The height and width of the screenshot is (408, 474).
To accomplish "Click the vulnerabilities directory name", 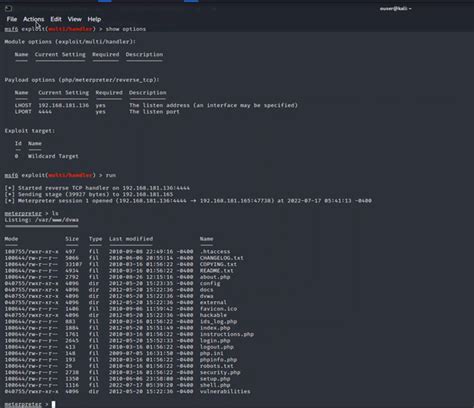I will 225,391.
